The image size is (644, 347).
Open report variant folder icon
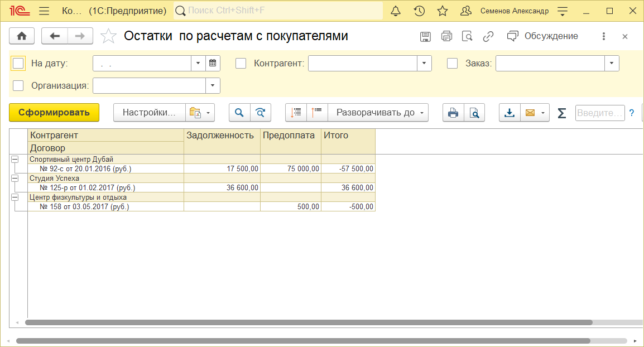point(195,113)
